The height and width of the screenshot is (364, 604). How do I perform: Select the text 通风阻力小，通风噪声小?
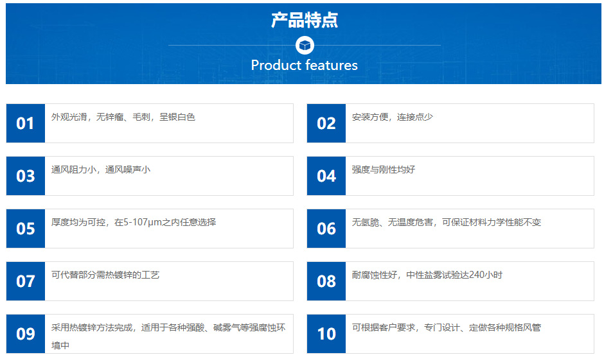pos(101,169)
